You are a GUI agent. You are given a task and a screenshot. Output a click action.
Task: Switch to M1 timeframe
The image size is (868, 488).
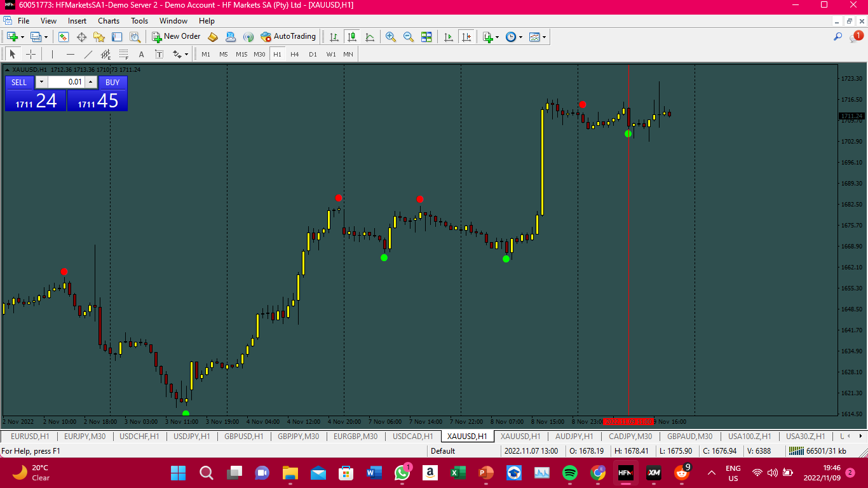click(x=206, y=54)
